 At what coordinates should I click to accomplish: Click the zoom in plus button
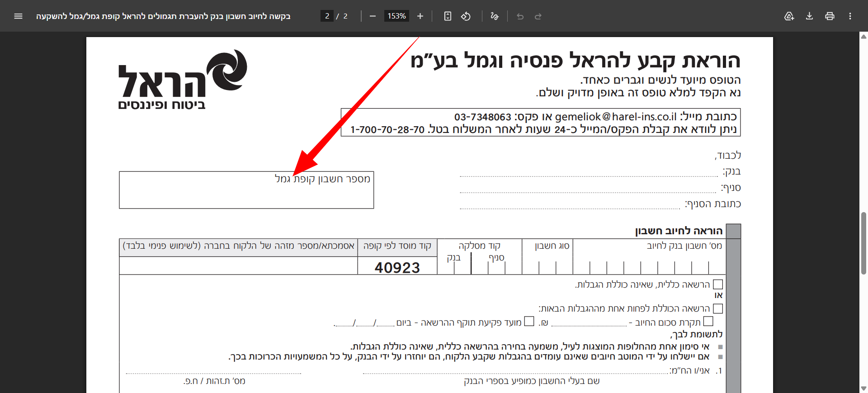(x=420, y=16)
